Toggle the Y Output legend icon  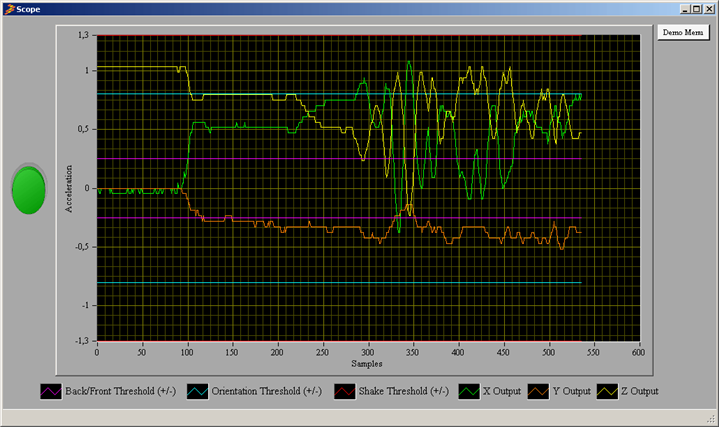pos(538,392)
